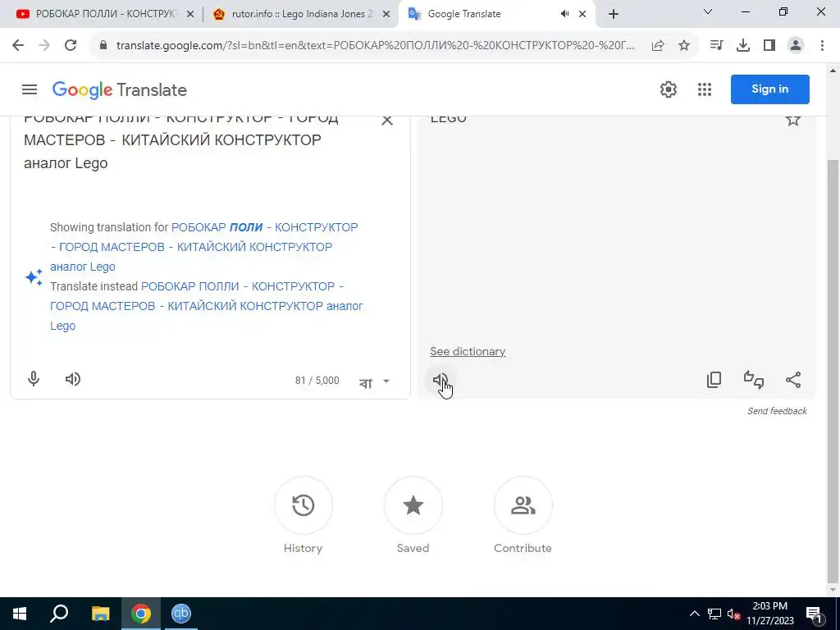Open the network tray icon
This screenshot has width=840, height=630.
(x=714, y=614)
